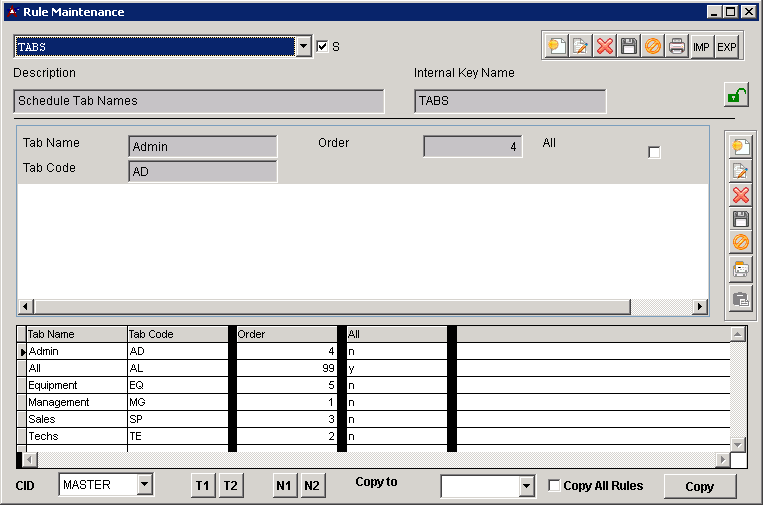Click the green unlock padlock icon

[x=737, y=95]
